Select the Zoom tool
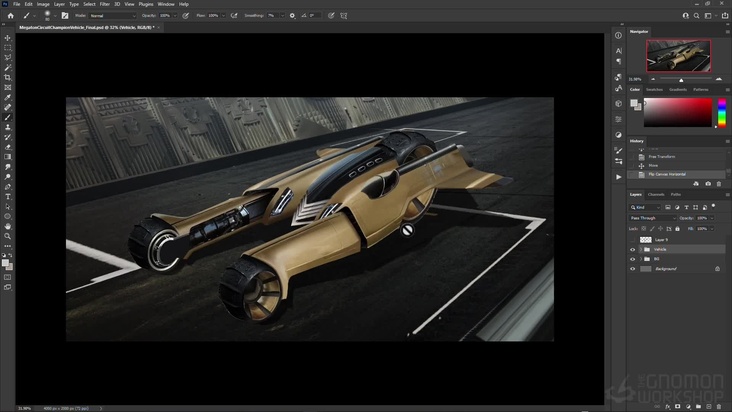 (x=8, y=236)
